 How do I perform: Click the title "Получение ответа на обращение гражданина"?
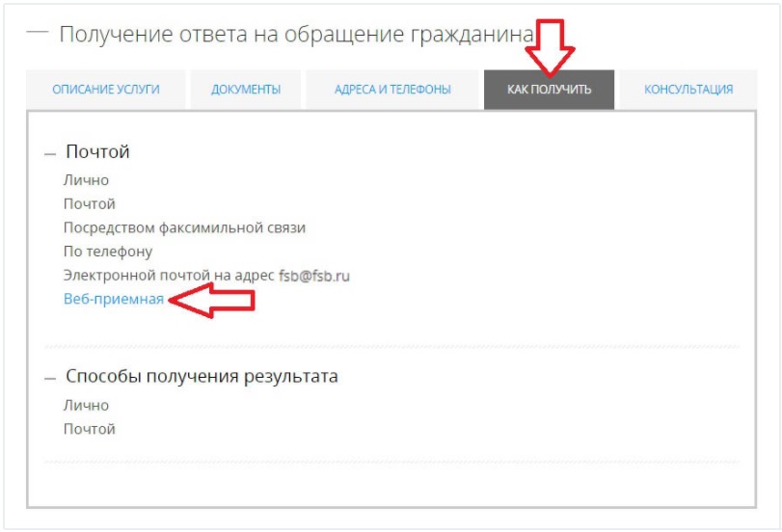pos(296,34)
